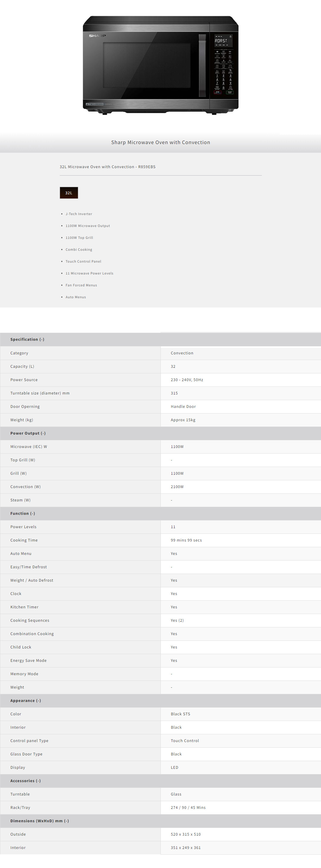Collapse the Specification section
The image size is (321, 868).
click(27, 339)
